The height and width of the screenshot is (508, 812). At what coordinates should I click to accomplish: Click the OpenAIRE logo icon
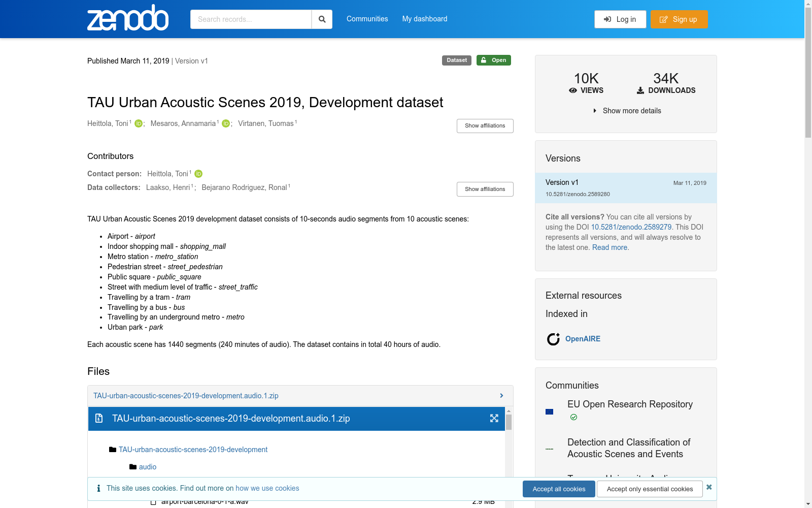[553, 339]
